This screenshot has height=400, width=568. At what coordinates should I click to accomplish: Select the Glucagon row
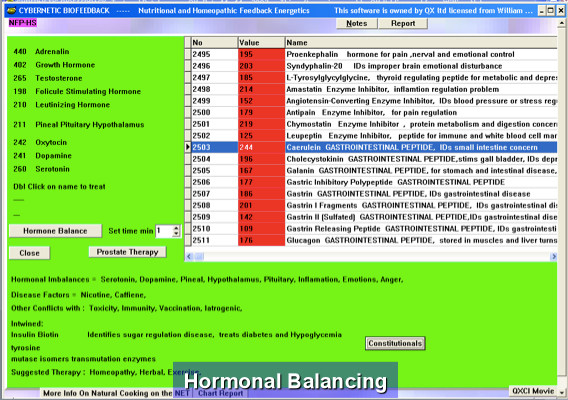(374, 240)
